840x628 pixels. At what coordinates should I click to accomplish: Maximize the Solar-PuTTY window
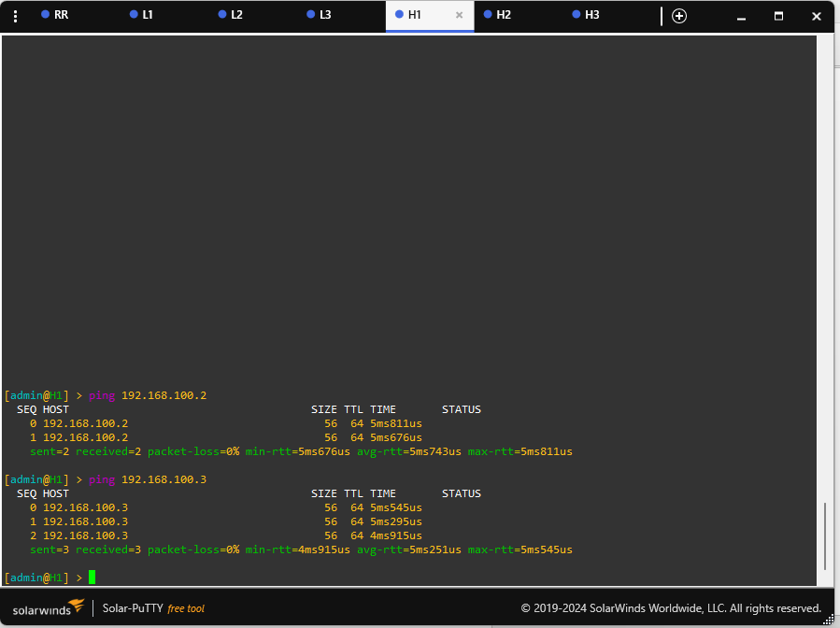click(x=779, y=16)
